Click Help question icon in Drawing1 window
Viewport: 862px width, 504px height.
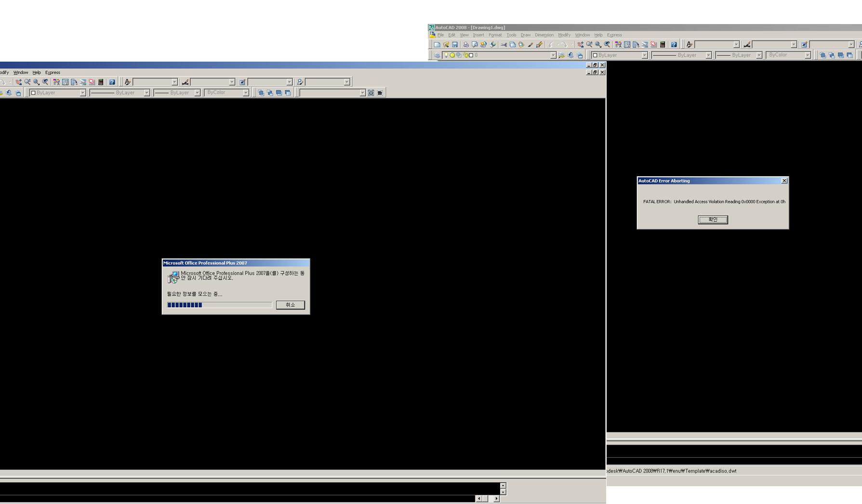(x=674, y=45)
